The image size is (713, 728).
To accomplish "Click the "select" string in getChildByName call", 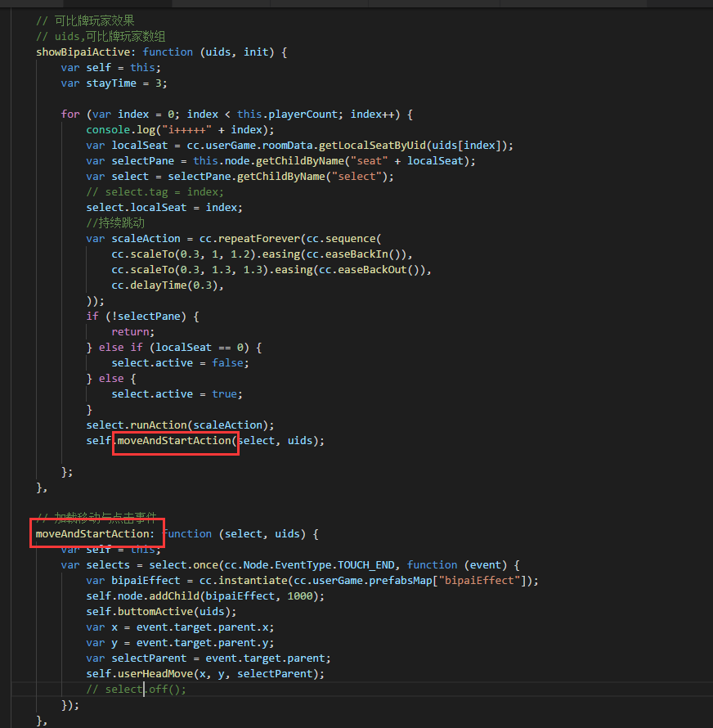I will click(x=356, y=177).
